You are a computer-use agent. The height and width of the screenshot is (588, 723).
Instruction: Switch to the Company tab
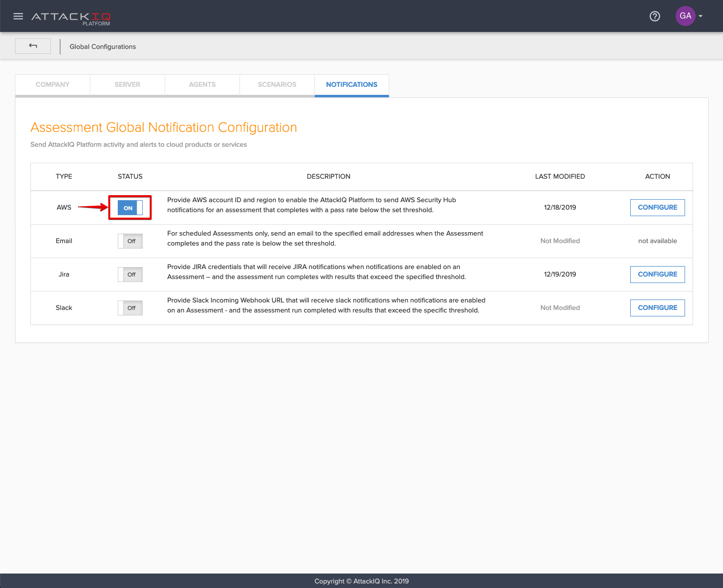(x=52, y=85)
